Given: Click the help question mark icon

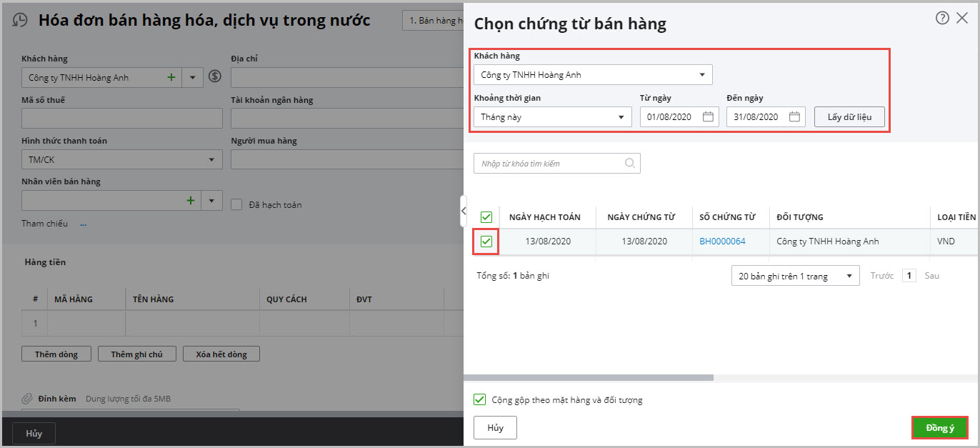Looking at the screenshot, I should tap(942, 19).
